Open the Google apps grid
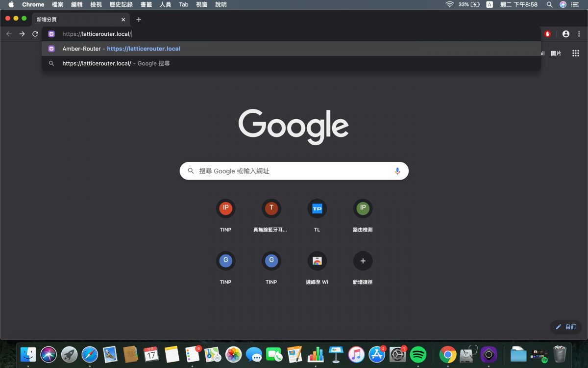Screen dimensions: 588x368 coord(576,53)
